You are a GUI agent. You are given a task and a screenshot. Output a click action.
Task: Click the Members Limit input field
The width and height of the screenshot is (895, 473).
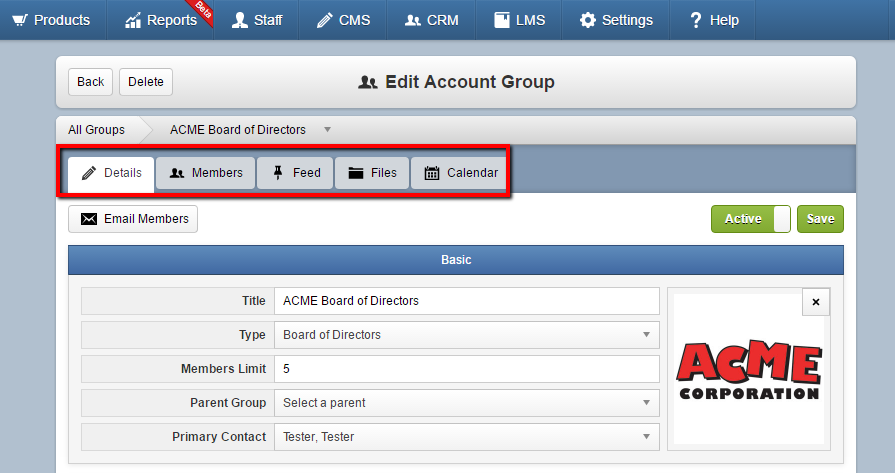point(467,369)
